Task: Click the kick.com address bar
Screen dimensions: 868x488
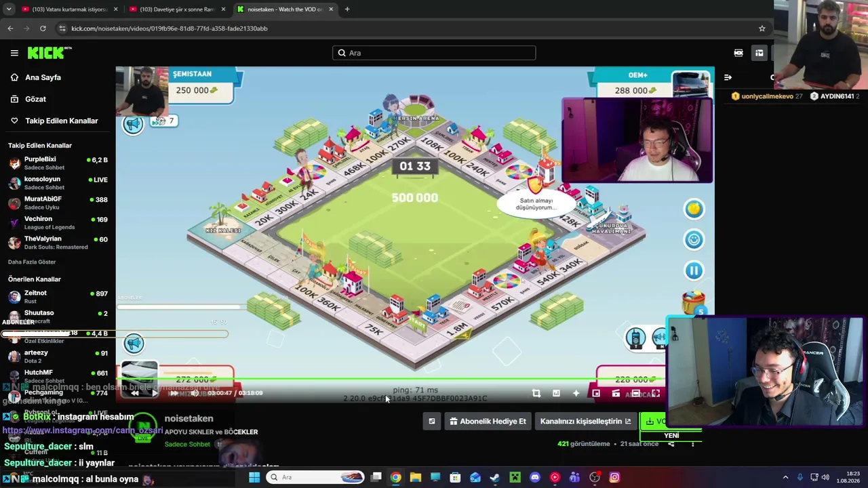Action: pos(407,28)
